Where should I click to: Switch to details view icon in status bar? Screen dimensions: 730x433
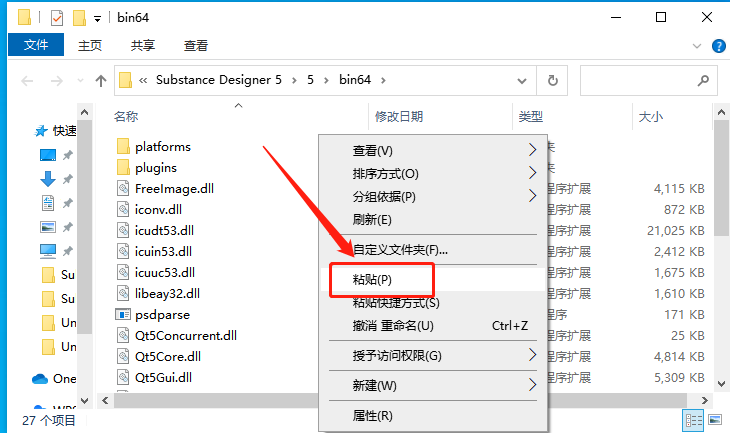(693, 421)
